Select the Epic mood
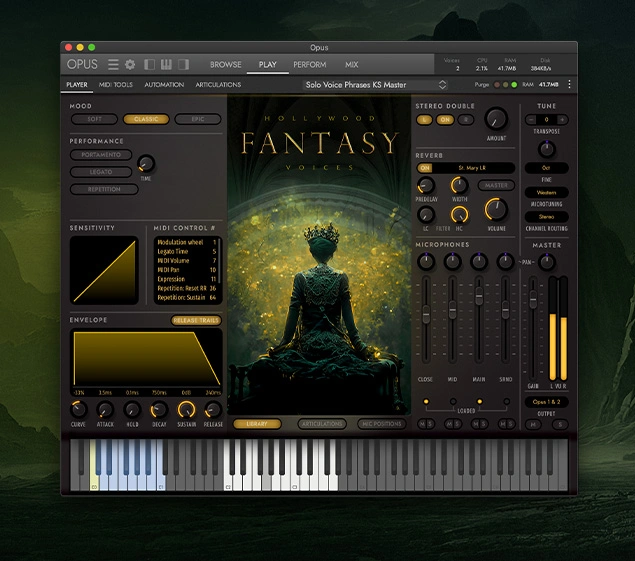 (198, 119)
